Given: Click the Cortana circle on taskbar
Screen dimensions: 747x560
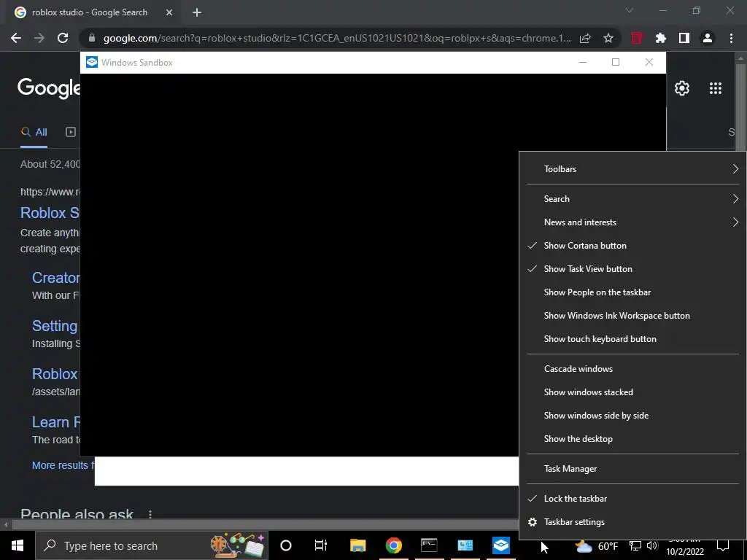Looking at the screenshot, I should click(x=286, y=545).
